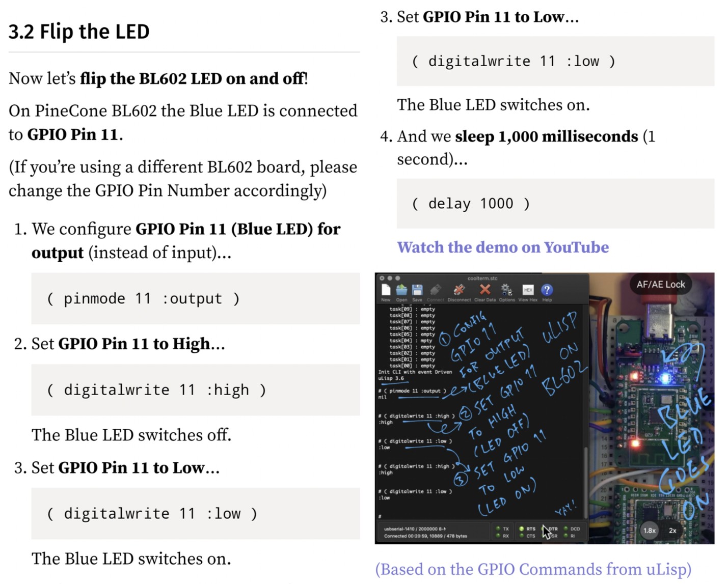
Task: Select the 2x zoom button
Action: [672, 531]
